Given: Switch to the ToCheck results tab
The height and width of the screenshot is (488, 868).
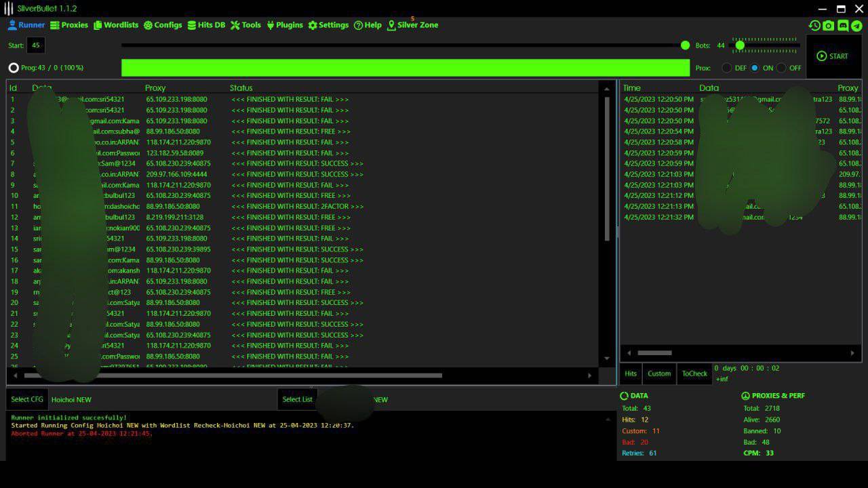Looking at the screenshot, I should pyautogui.click(x=694, y=373).
